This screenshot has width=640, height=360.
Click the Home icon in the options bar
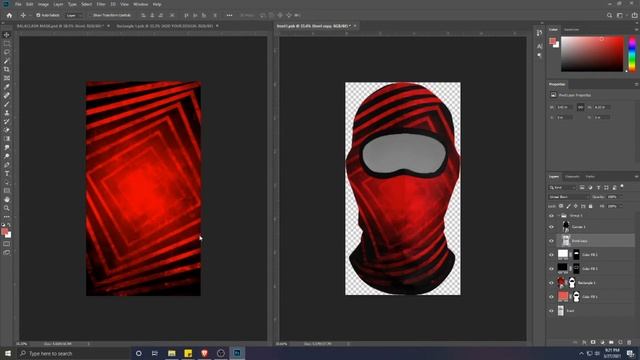point(9,15)
